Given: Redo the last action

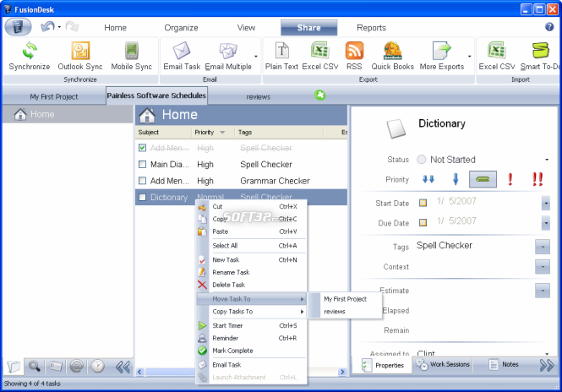Looking at the screenshot, I should 72,26.
